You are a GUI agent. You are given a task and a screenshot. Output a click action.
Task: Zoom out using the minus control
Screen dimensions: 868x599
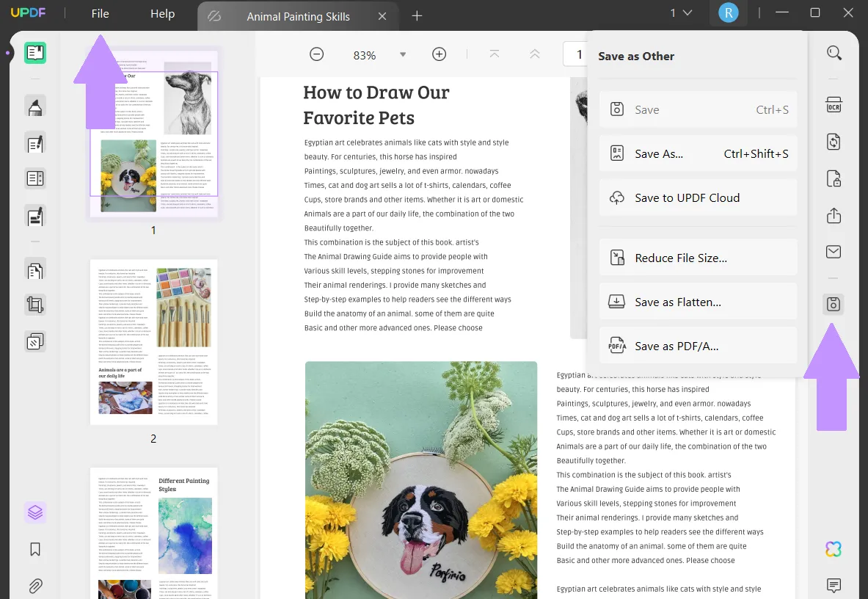pyautogui.click(x=316, y=54)
